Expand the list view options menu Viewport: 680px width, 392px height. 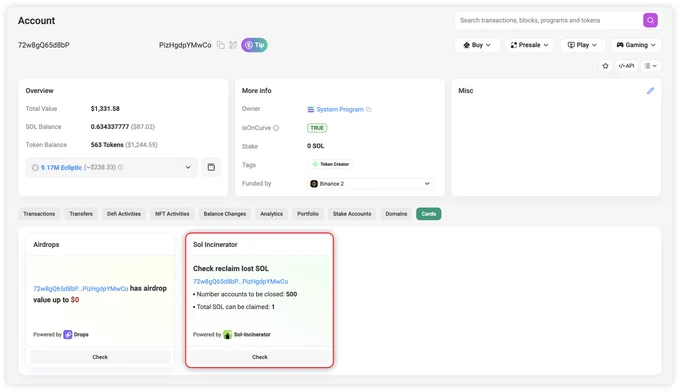point(650,66)
